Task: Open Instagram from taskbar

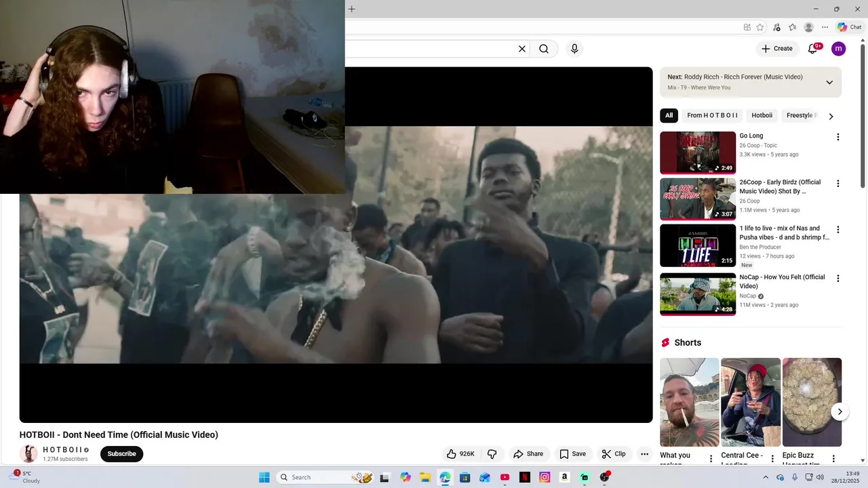Action: click(x=545, y=477)
